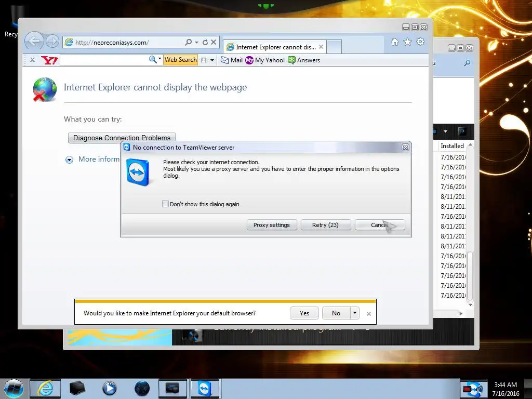
Task: Click the black box icon on taskbar
Action: (77, 388)
